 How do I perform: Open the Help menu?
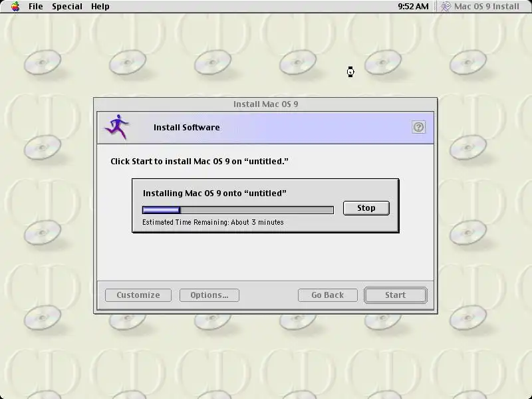point(100,7)
